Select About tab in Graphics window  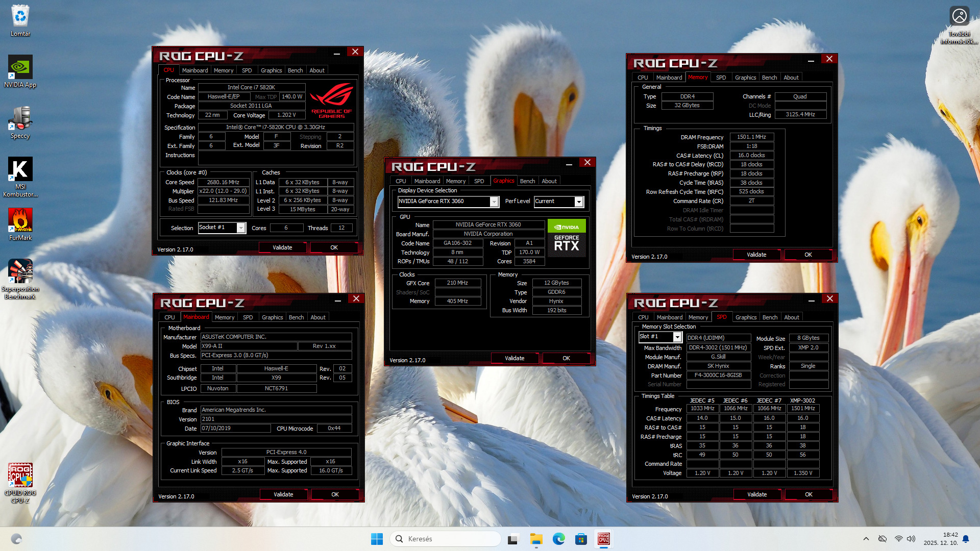pyautogui.click(x=549, y=181)
